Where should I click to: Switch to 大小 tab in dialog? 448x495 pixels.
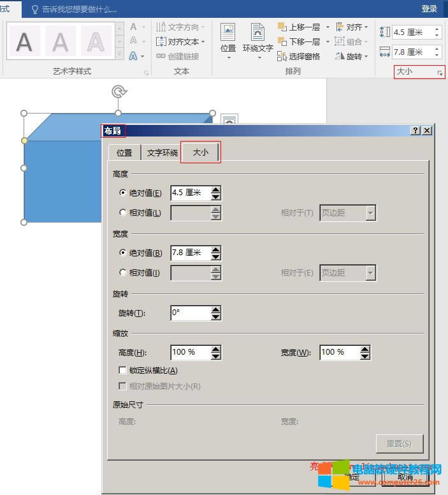pyautogui.click(x=201, y=152)
